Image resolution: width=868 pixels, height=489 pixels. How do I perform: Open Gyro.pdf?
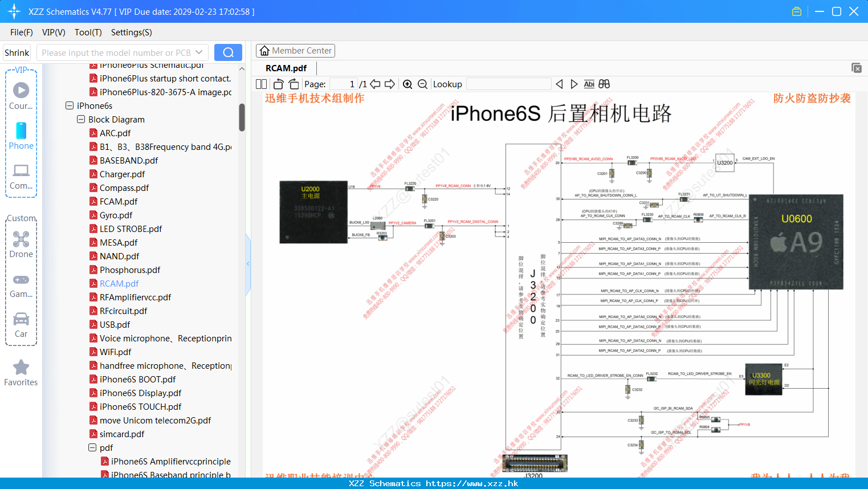click(116, 215)
